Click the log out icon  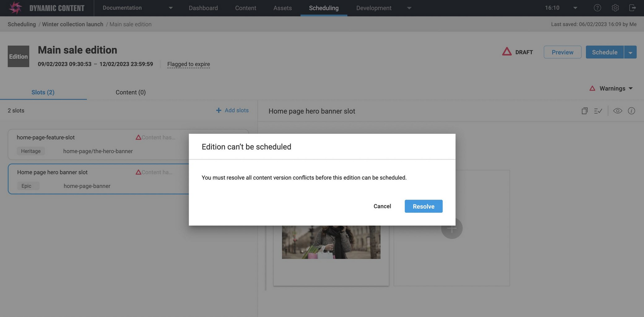[632, 8]
